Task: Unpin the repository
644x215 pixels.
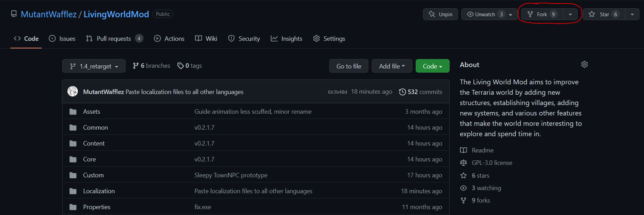Action: pyautogui.click(x=440, y=14)
